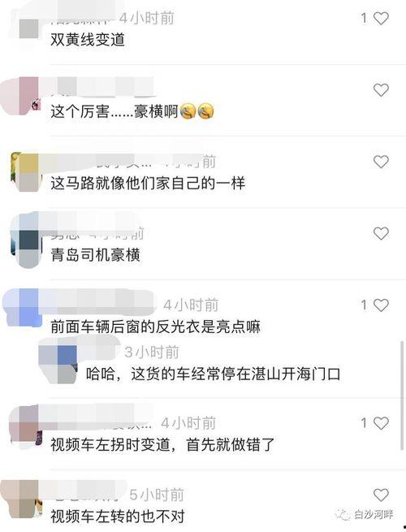Like the comment 这个厉害……豪横啊

[381, 90]
